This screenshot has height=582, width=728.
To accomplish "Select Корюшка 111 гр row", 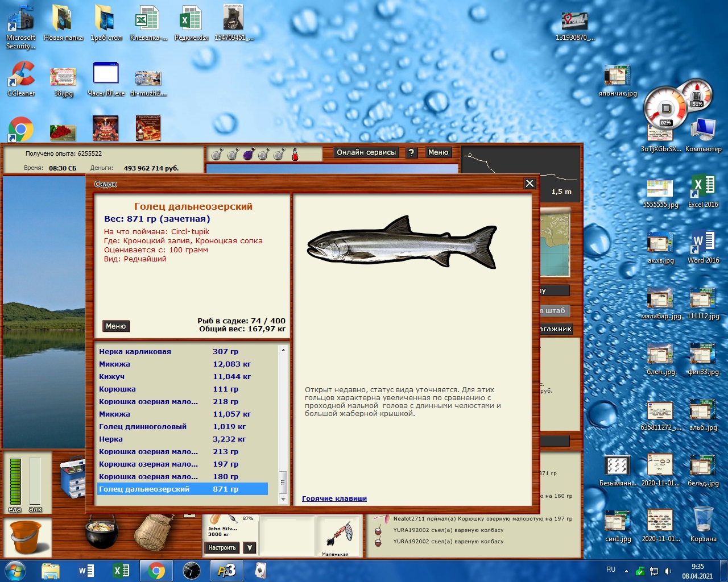I will coord(182,389).
